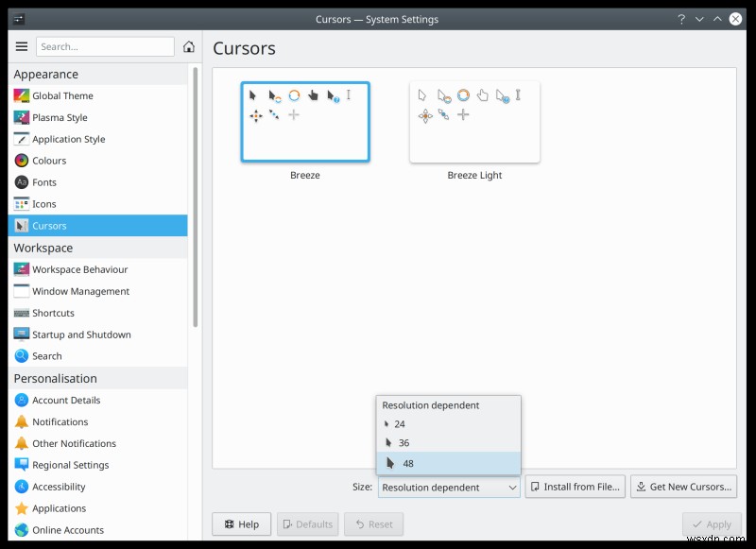Click the Defaults button
Image resolution: width=756 pixels, height=549 pixels.
[x=308, y=523]
